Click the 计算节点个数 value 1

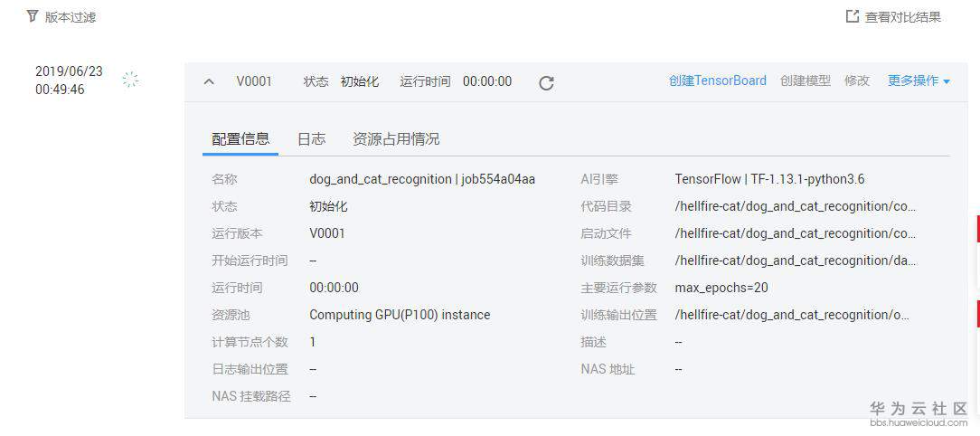[x=313, y=342]
